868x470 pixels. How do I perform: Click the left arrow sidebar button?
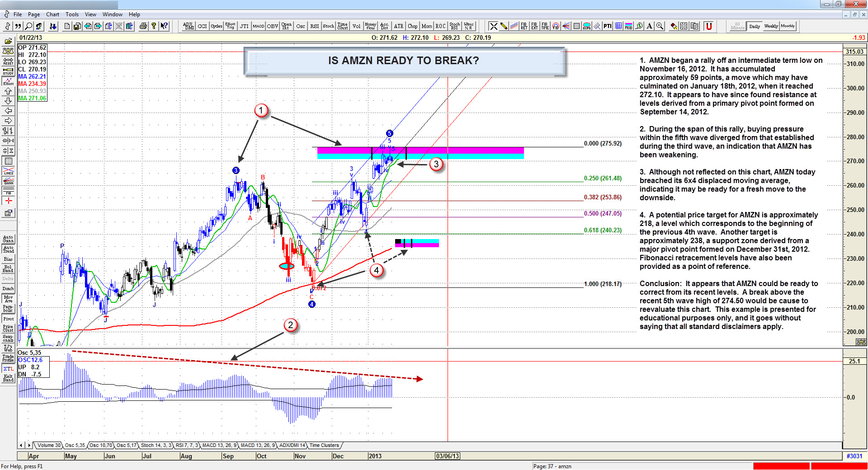(8, 111)
